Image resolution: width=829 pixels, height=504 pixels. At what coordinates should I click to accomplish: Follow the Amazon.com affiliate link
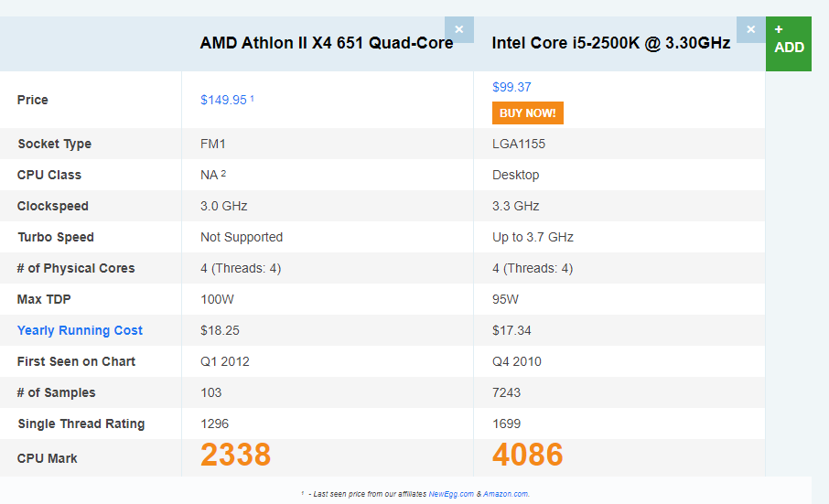506,494
